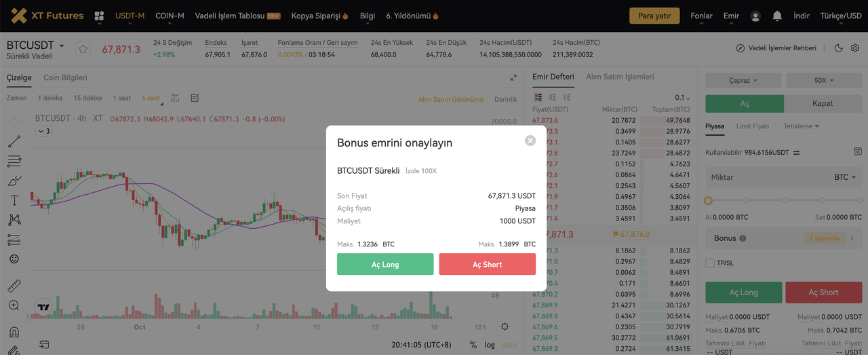Expand chart to fullscreen
Screen dimensions: 868x355
pos(513,78)
